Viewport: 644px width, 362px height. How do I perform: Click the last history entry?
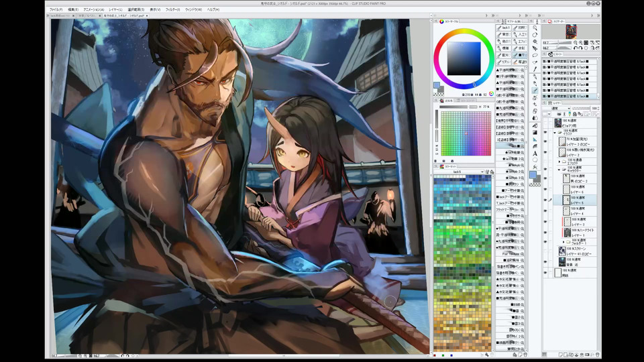tap(570, 96)
